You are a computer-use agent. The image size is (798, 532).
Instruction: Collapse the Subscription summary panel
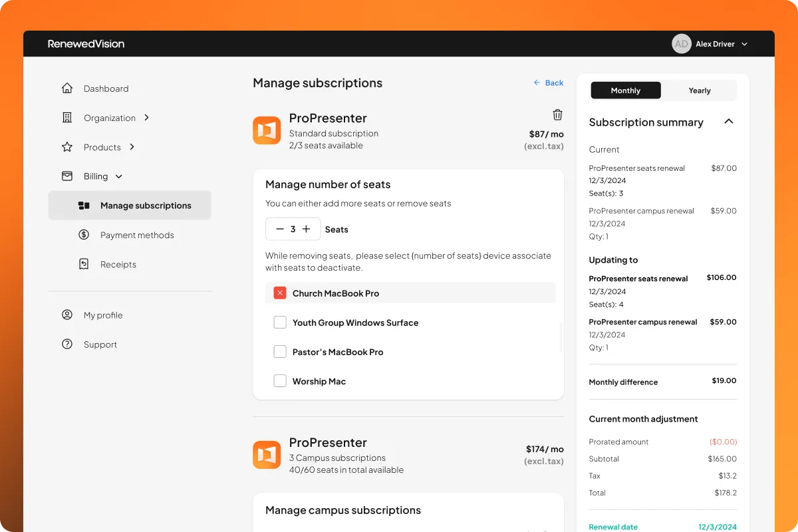(x=729, y=122)
